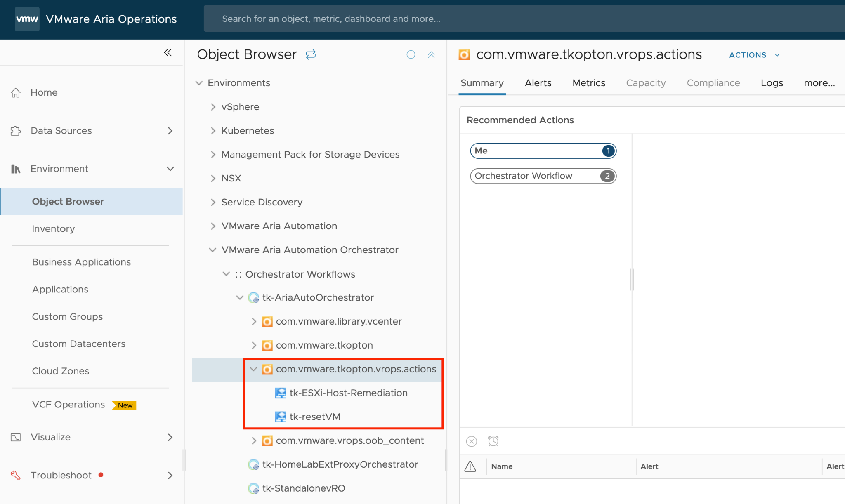This screenshot has width=845, height=504.
Task: Expand the VMware Aria Automation node
Action: click(213, 226)
